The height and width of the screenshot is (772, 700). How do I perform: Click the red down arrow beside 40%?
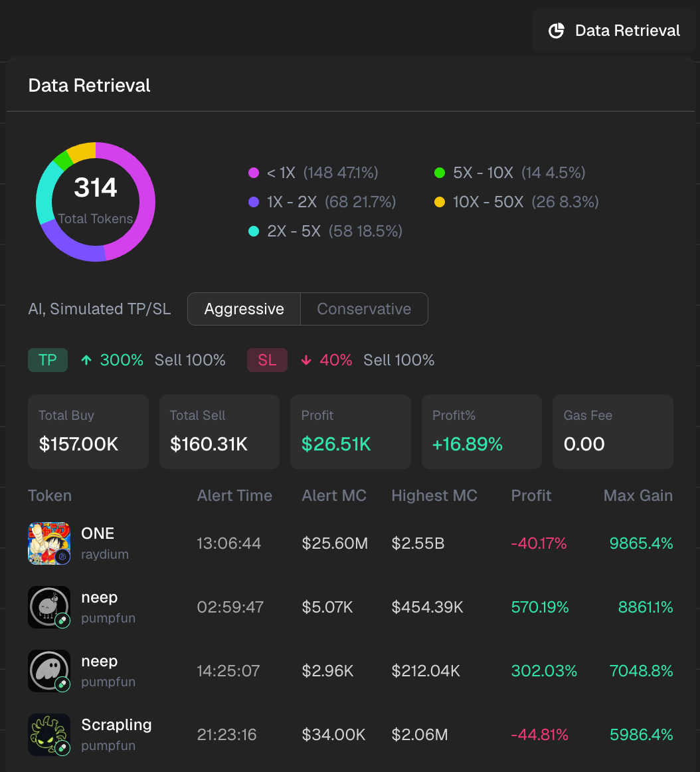click(306, 360)
